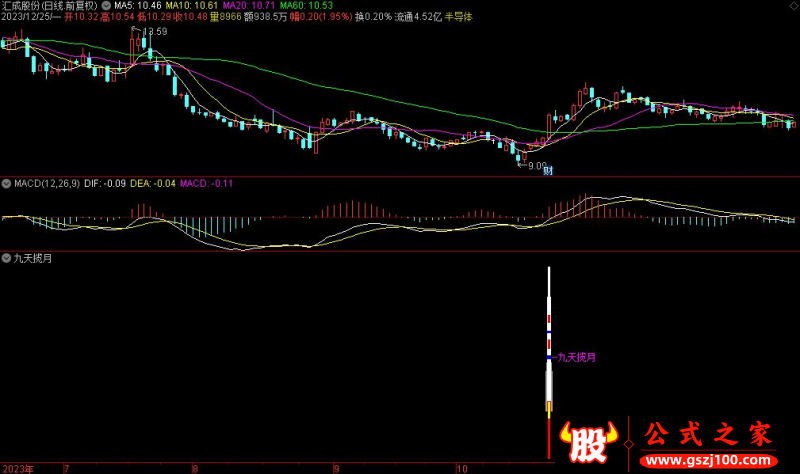This screenshot has width=800, height=474.
Task: Click the 2023年 label on the time axis
Action: (x=18, y=468)
